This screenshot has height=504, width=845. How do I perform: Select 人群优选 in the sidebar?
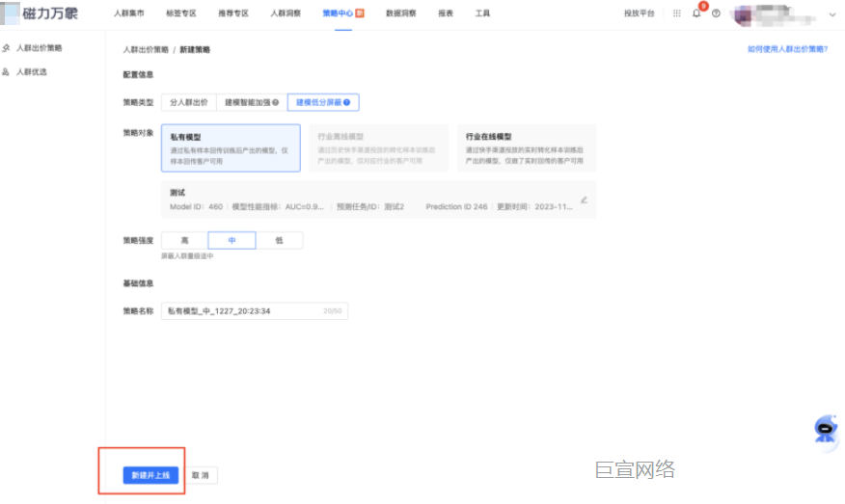pos(31,71)
